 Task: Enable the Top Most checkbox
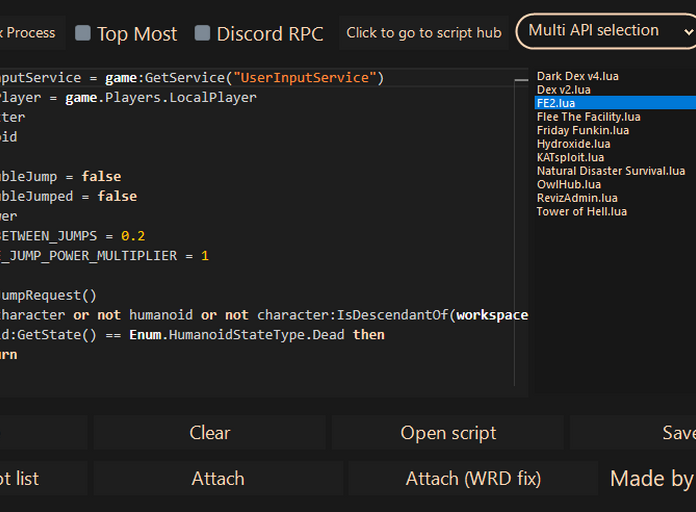pos(83,33)
